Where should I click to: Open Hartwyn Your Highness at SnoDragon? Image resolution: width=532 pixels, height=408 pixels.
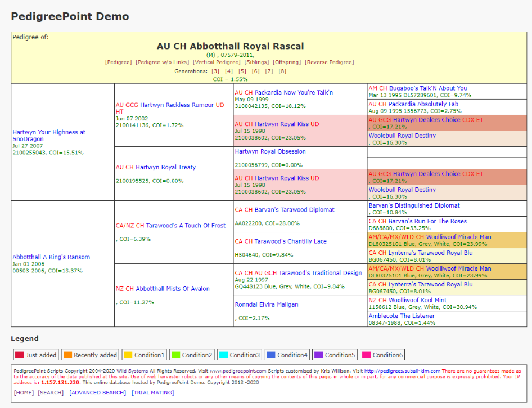coord(49,136)
